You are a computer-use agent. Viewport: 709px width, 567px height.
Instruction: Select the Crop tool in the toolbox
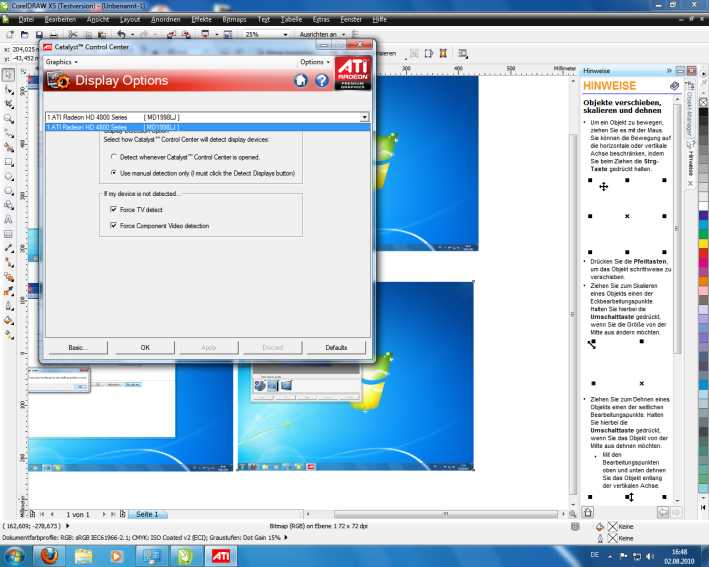pyautogui.click(x=9, y=104)
